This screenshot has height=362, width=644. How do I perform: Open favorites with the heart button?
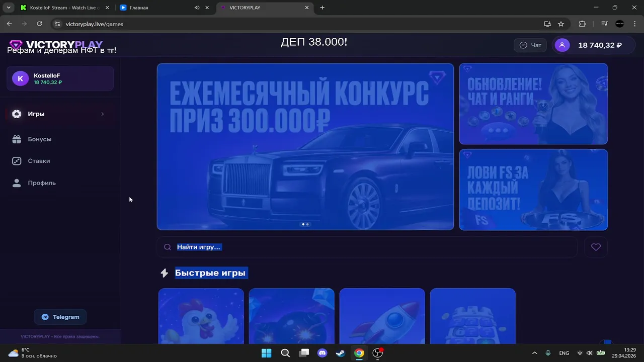(x=596, y=247)
